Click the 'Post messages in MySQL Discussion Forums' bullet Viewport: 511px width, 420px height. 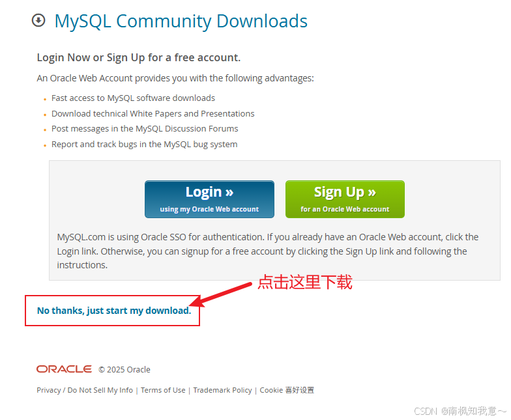pyautogui.click(x=145, y=129)
